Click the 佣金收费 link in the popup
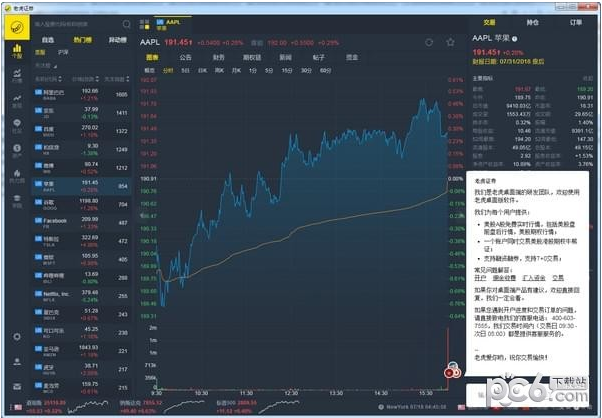 click(x=504, y=278)
